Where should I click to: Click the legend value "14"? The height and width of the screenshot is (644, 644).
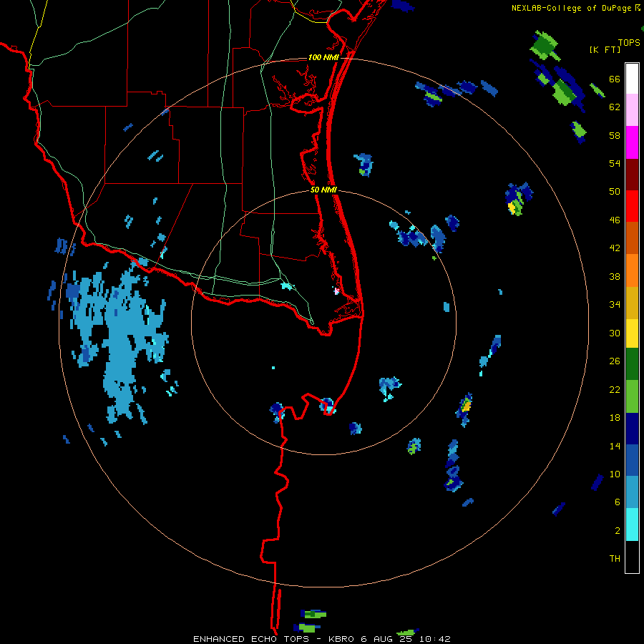[615, 446]
